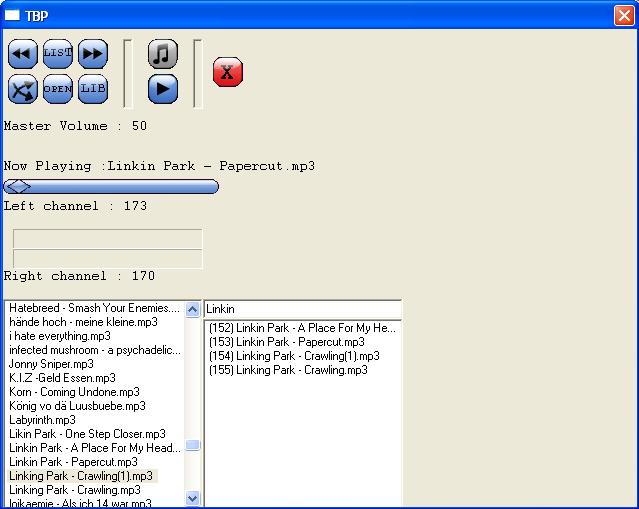Select Jonny Sniper.mp3 from the playlist
This screenshot has width=639, height=509.
point(51,364)
